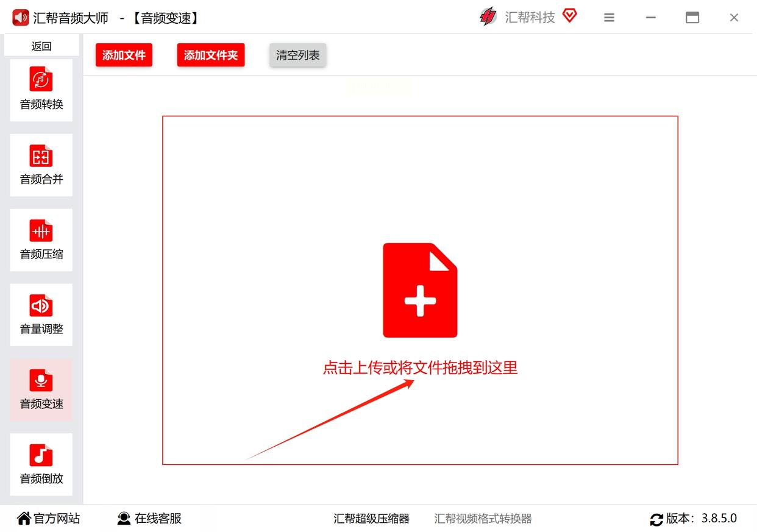Click the red add-file document icon
This screenshot has height=532, width=757.
(x=420, y=290)
